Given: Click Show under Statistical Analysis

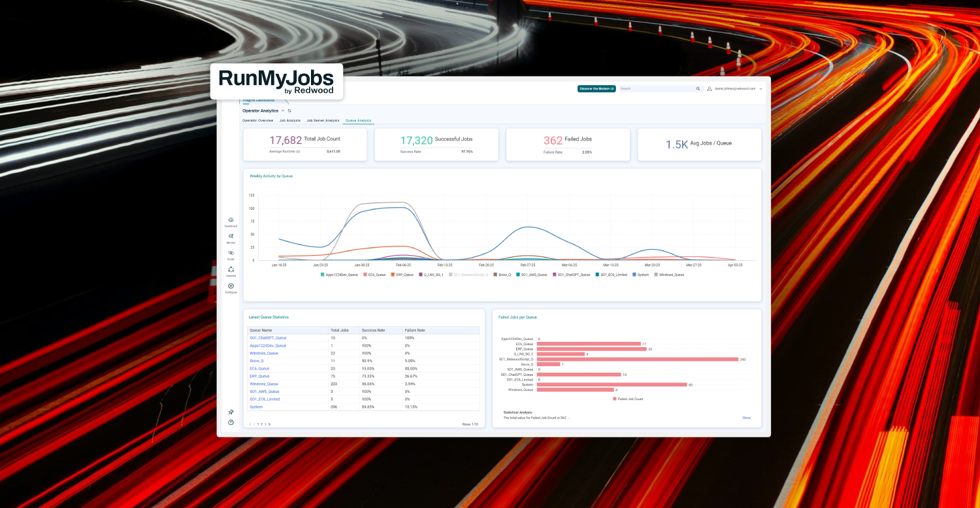Looking at the screenshot, I should [746, 417].
